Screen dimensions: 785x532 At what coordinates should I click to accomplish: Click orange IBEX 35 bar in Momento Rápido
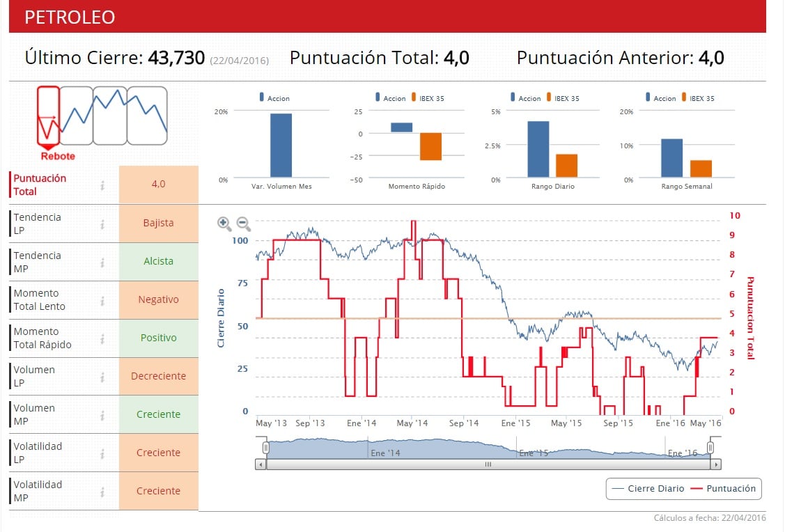click(430, 147)
